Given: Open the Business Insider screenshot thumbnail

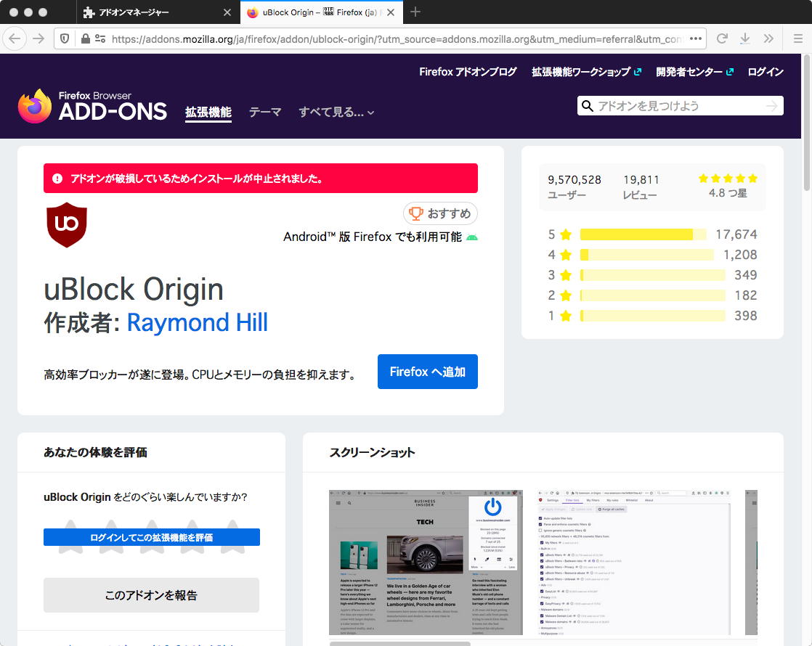Looking at the screenshot, I should (x=426, y=562).
